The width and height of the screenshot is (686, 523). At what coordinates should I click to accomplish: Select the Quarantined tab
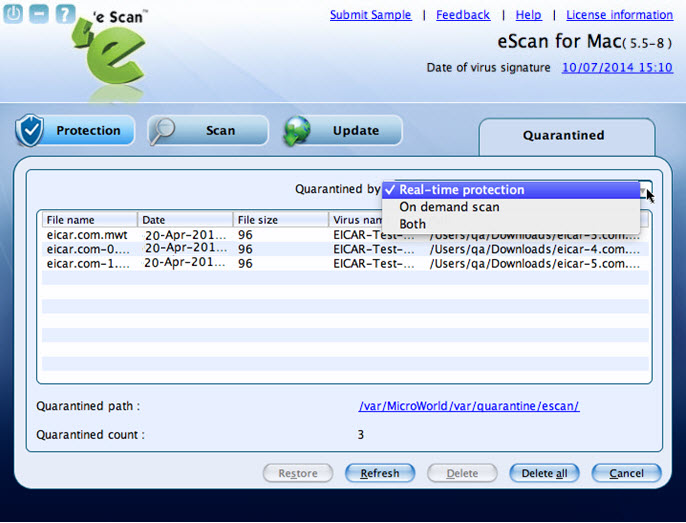567,136
